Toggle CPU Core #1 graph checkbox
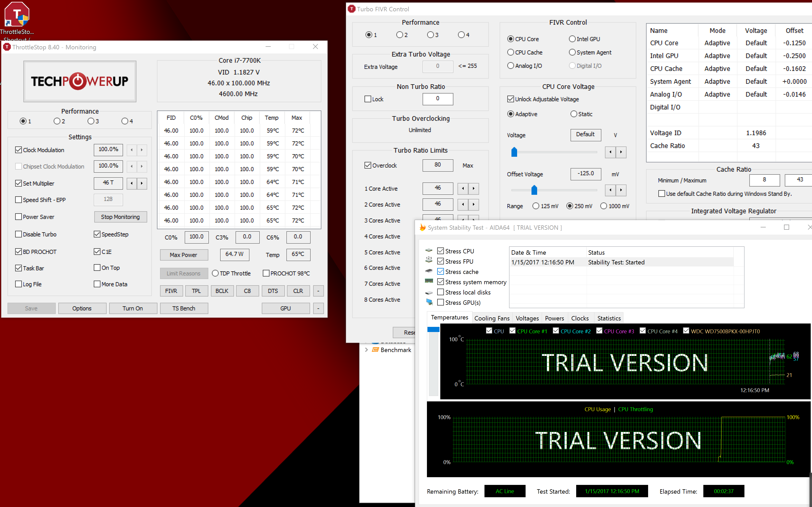This screenshot has width=812, height=507. pyautogui.click(x=512, y=331)
